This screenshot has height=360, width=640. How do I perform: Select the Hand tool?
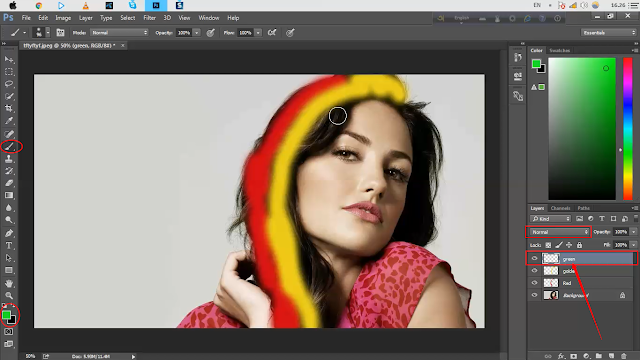9,283
